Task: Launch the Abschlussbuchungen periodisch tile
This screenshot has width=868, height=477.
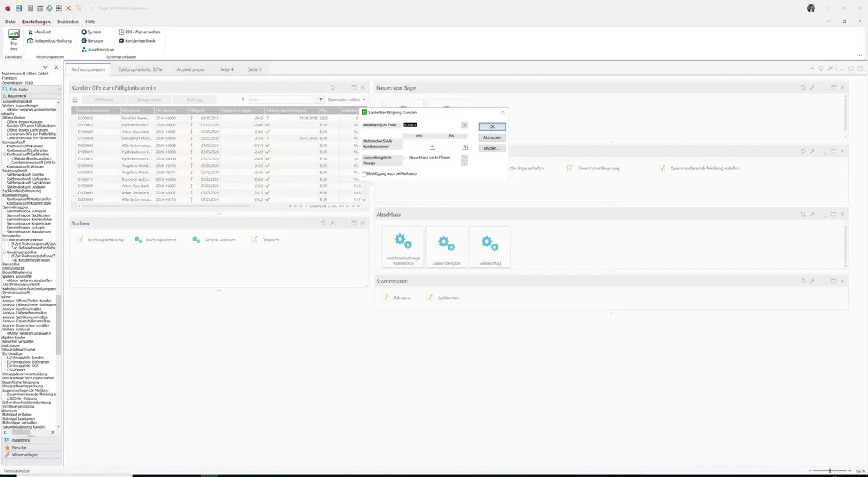Action: [x=403, y=246]
